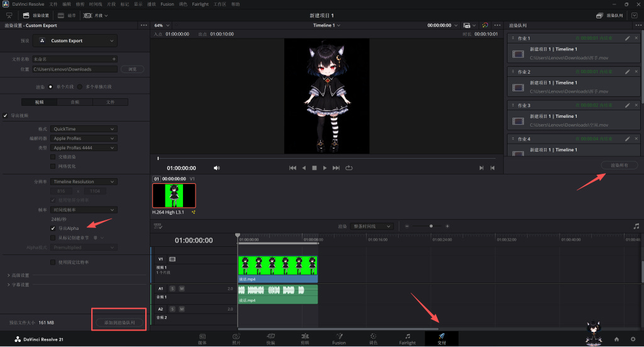Go to previous clip in viewer
The width and height of the screenshot is (644, 347).
pyautogui.click(x=492, y=168)
